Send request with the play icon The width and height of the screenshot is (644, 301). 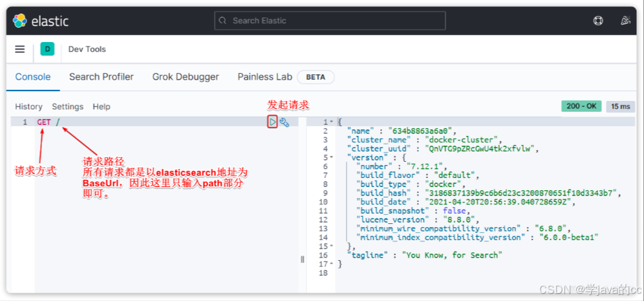[273, 122]
